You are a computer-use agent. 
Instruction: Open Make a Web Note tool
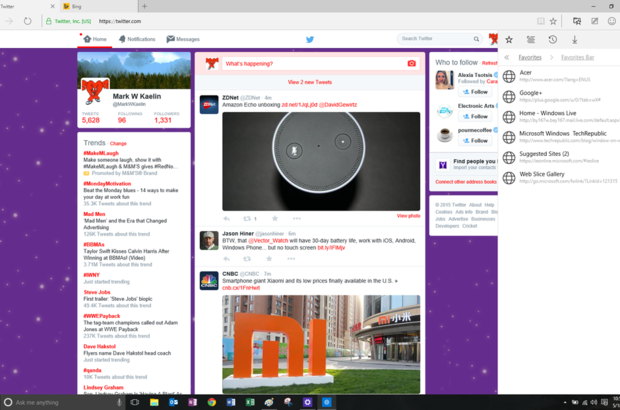(x=595, y=20)
